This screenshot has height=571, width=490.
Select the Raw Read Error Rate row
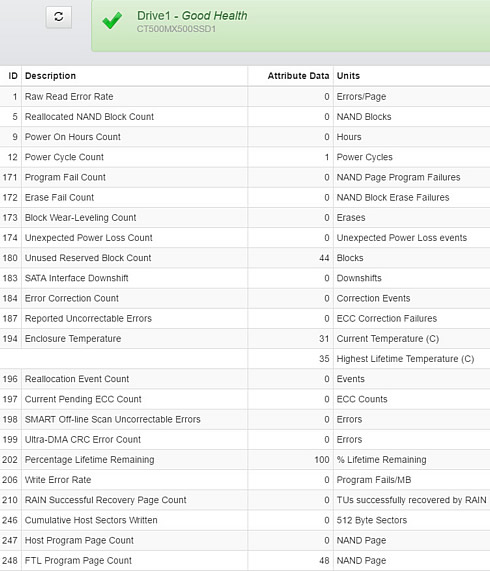pyautogui.click(x=245, y=97)
